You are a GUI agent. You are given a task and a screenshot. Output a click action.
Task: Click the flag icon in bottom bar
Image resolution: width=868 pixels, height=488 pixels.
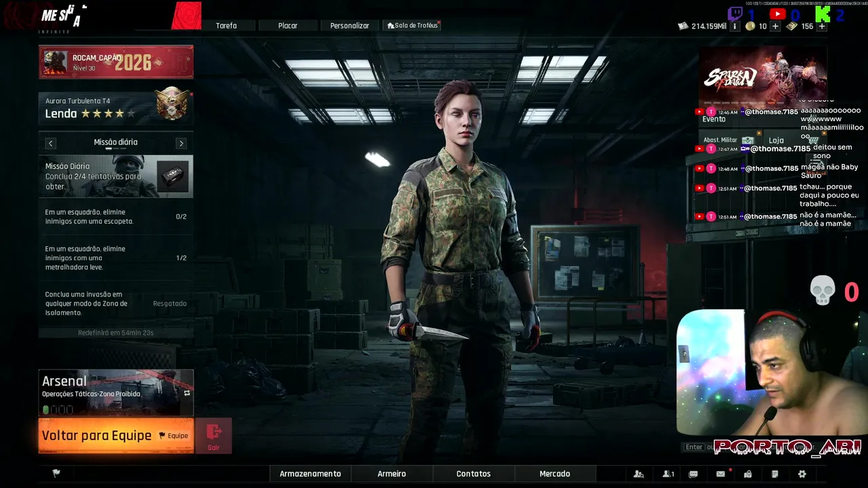[x=56, y=473]
